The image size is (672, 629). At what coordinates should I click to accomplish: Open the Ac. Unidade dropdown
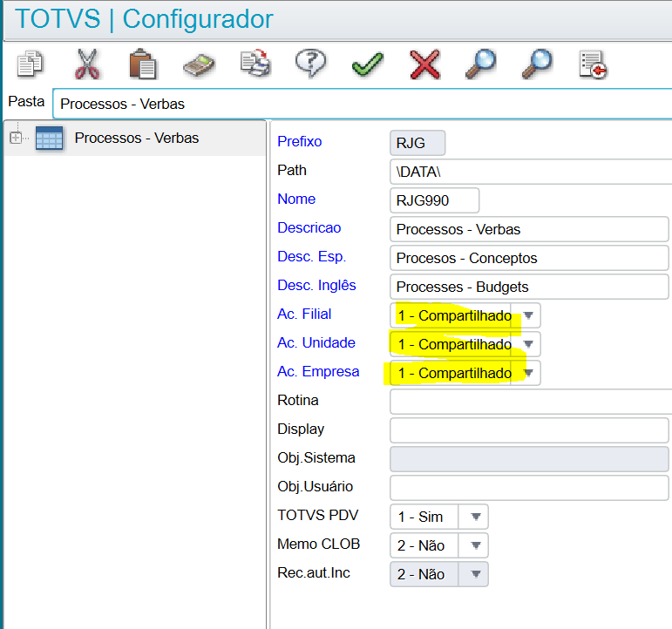point(528,344)
